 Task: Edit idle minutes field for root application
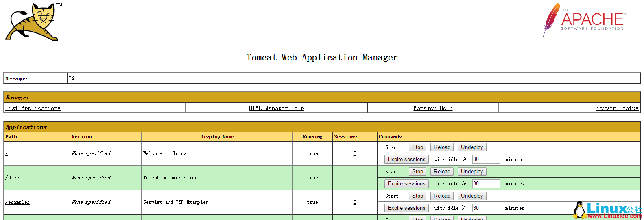click(486, 160)
